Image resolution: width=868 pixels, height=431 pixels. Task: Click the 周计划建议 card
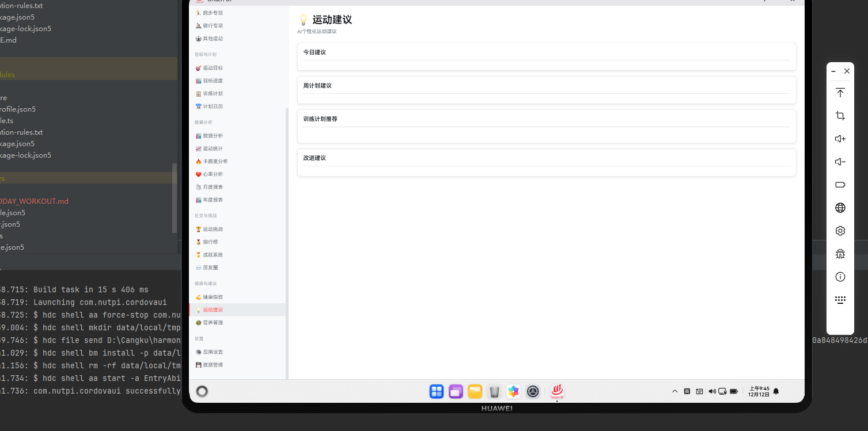tap(547, 90)
